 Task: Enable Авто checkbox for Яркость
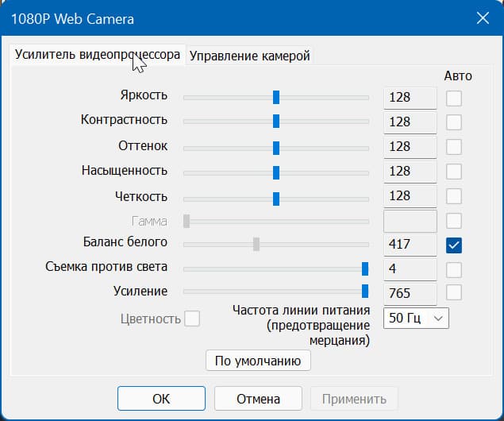pyautogui.click(x=454, y=98)
